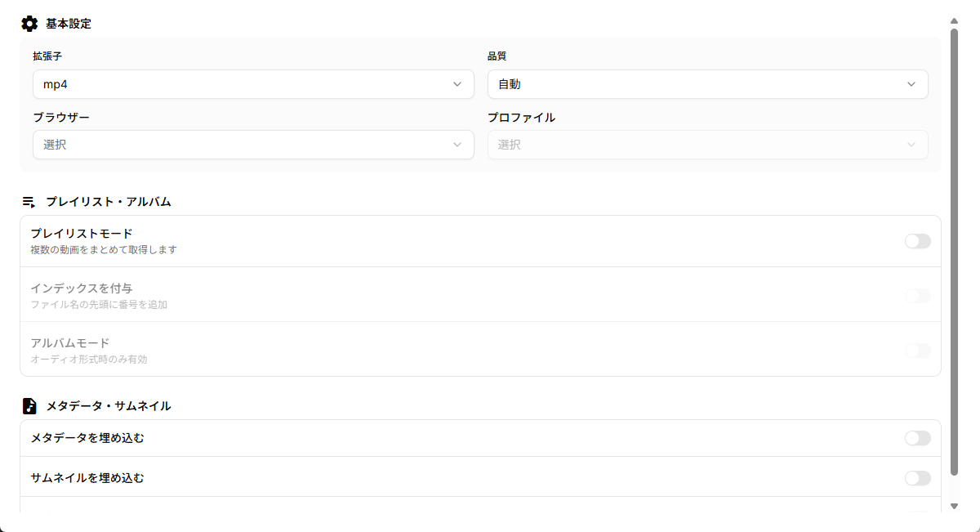Click the サムネイルを埋め込む label text
Screen dimensions: 980x532
(x=87, y=478)
